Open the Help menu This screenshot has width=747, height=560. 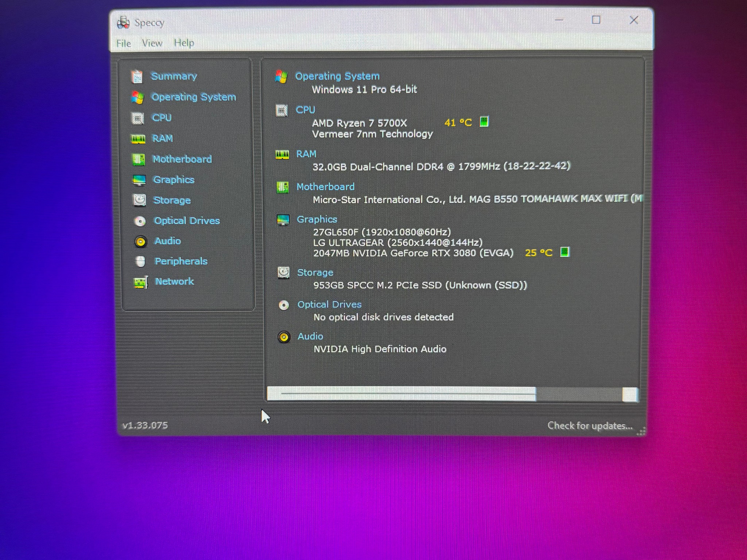click(x=184, y=43)
